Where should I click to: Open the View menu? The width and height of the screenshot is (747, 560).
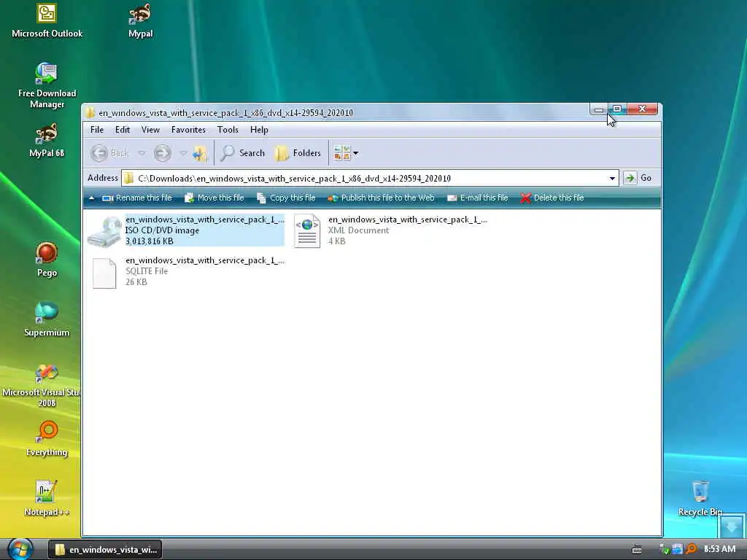pyautogui.click(x=150, y=130)
